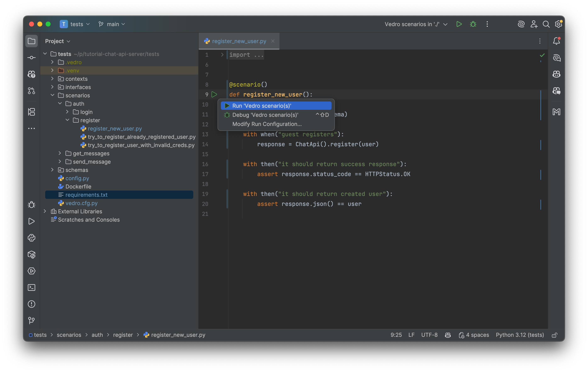Open the Project view dropdown
This screenshot has width=588, height=372.
58,41
